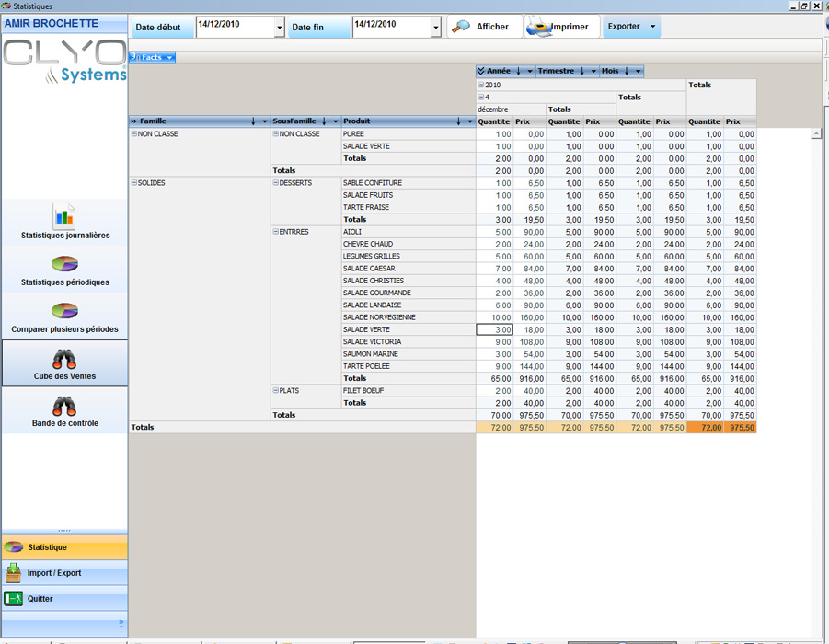Open Comparer plusieurs périodes pie icon
The height and width of the screenshot is (644, 829).
tap(64, 310)
